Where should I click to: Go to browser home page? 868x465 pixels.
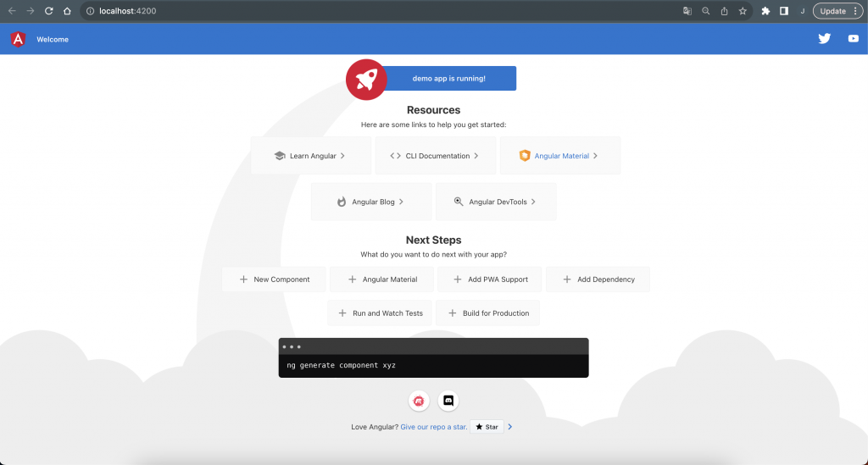[x=67, y=11]
